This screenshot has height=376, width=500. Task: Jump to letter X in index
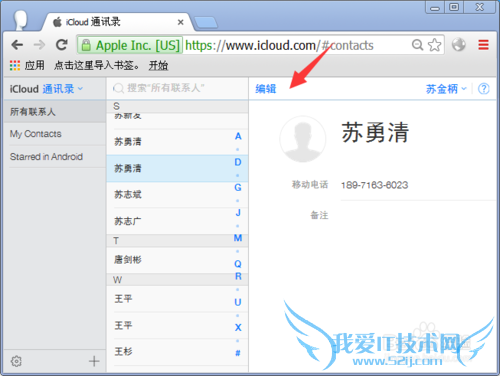[238, 327]
